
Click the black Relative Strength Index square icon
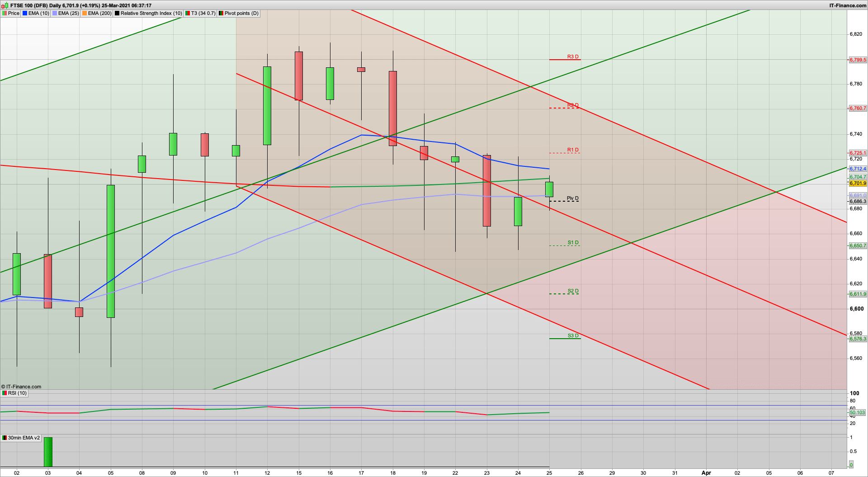pyautogui.click(x=117, y=13)
